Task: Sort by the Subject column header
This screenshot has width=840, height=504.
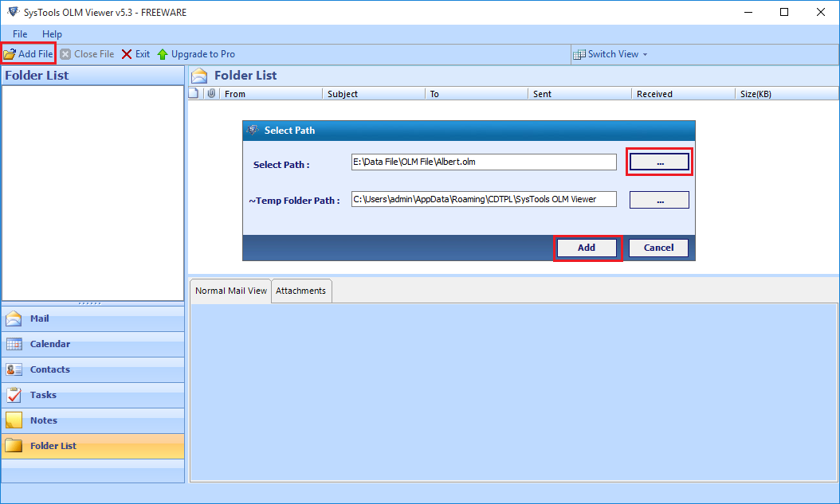Action: point(374,94)
